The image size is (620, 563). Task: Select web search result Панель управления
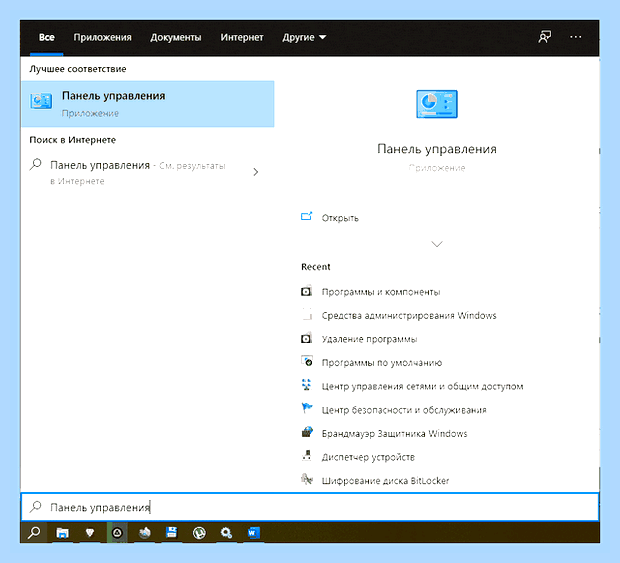click(x=137, y=172)
